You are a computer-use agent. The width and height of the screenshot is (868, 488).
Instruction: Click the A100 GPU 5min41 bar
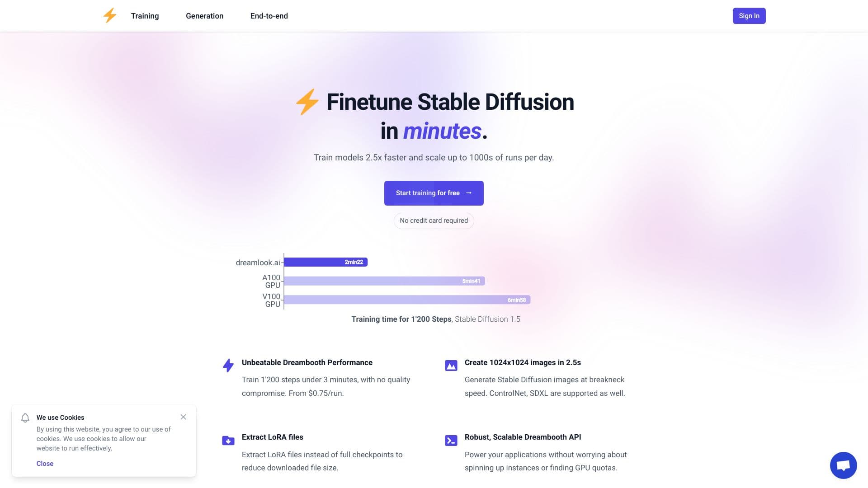pos(384,281)
